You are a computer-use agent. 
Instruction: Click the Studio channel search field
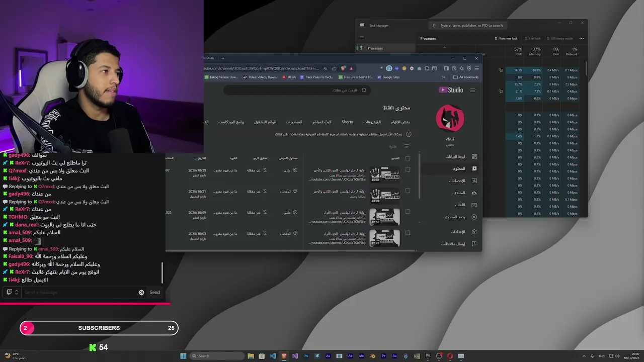297,90
